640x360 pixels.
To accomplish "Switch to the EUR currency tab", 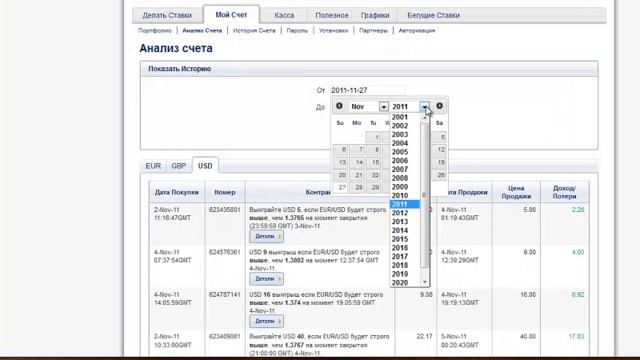I will [153, 166].
